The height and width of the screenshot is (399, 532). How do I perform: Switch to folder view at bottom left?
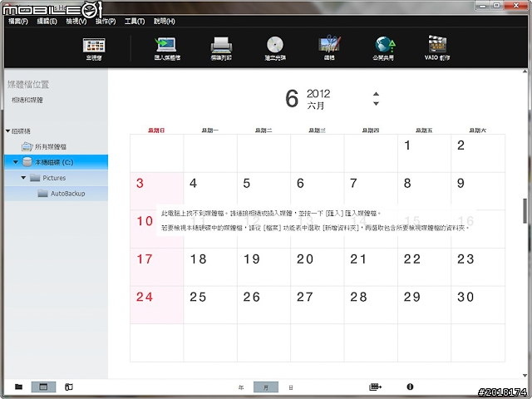[x=18, y=387]
